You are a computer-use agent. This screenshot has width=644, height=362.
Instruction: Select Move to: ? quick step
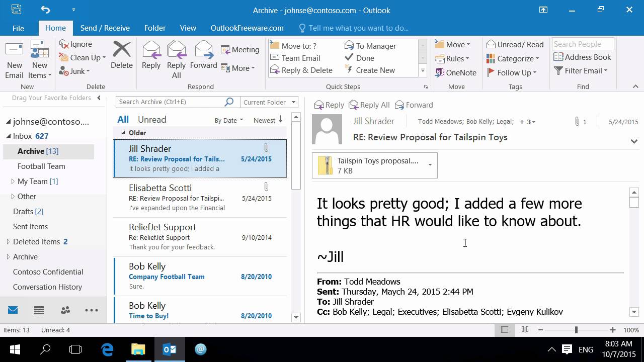coord(294,46)
